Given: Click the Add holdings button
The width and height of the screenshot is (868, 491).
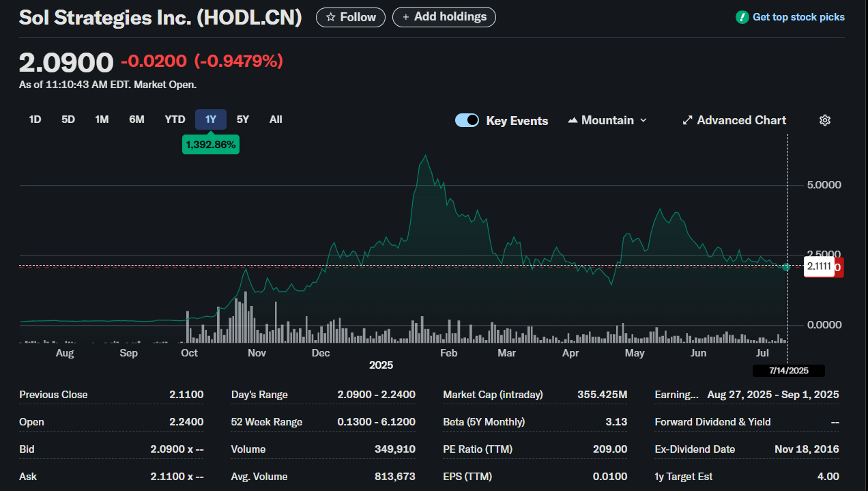Looking at the screenshot, I should coord(444,17).
